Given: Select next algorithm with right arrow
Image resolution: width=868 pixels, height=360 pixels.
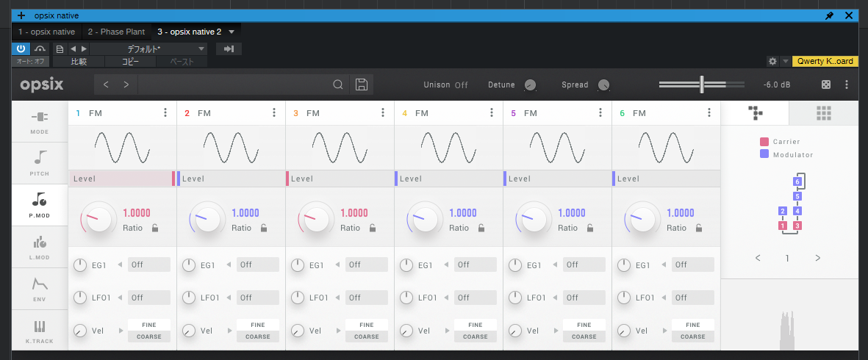Looking at the screenshot, I should [817, 259].
